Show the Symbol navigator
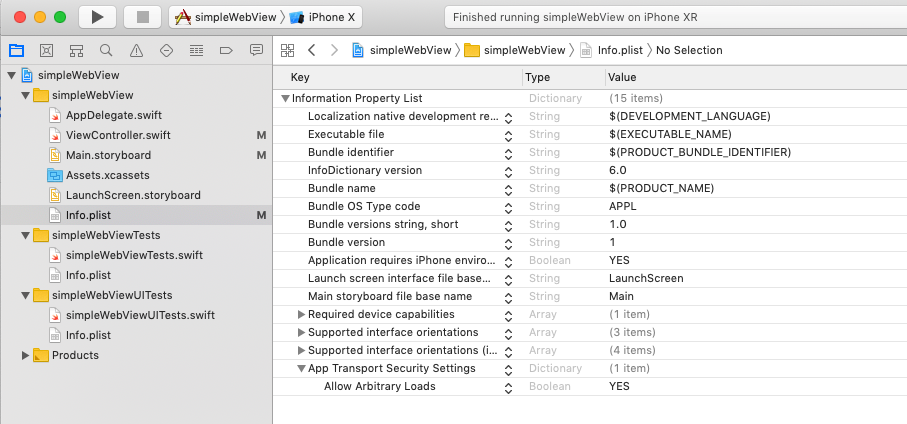The image size is (907, 424). click(x=76, y=50)
